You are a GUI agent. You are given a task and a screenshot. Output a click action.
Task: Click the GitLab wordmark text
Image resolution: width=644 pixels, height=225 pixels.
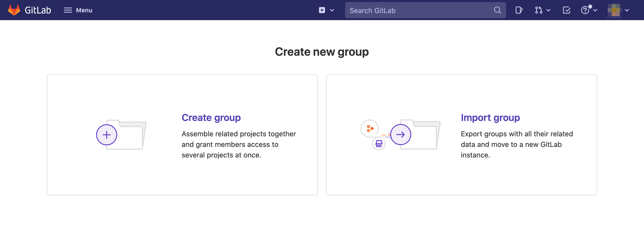[x=38, y=10]
